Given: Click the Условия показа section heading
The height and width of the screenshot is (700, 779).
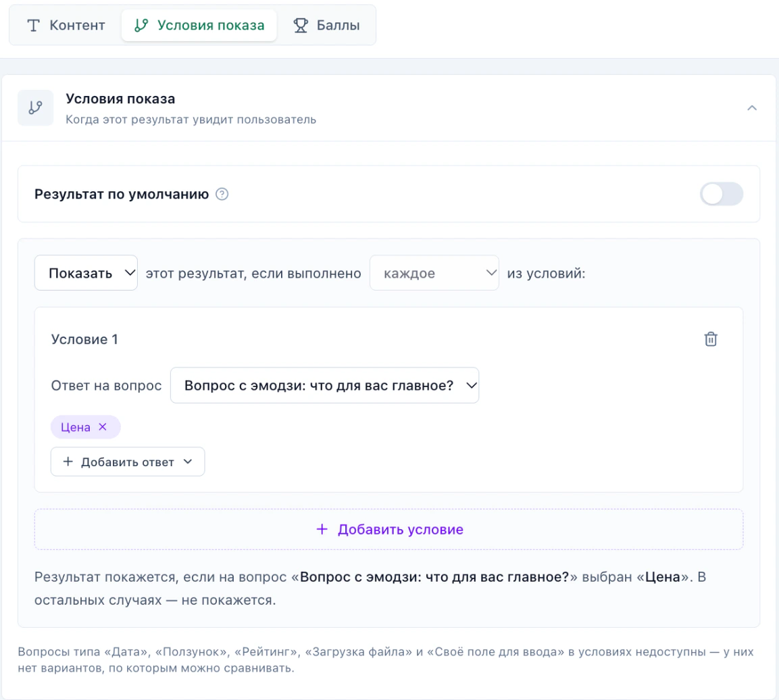Looking at the screenshot, I should (x=121, y=99).
